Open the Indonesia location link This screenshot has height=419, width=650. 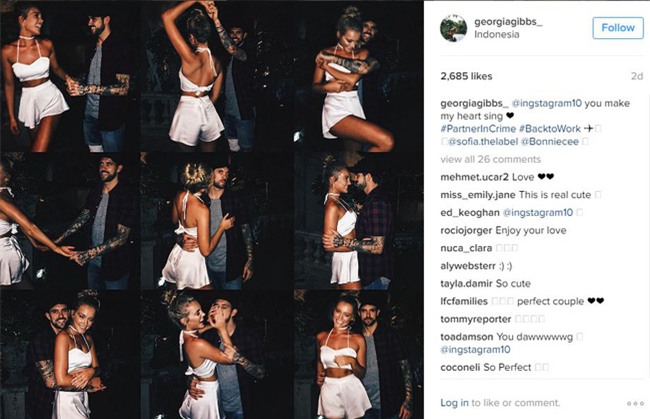[497, 34]
